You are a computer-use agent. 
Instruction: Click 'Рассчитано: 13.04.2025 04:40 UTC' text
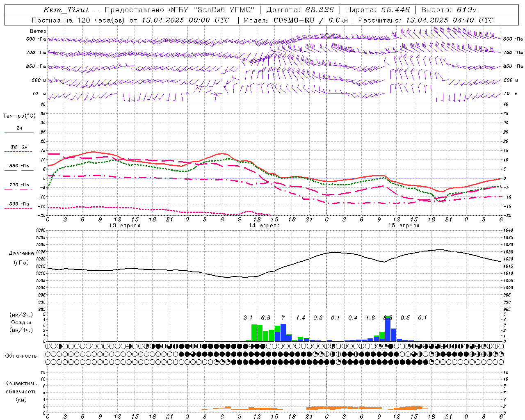[x=426, y=20]
